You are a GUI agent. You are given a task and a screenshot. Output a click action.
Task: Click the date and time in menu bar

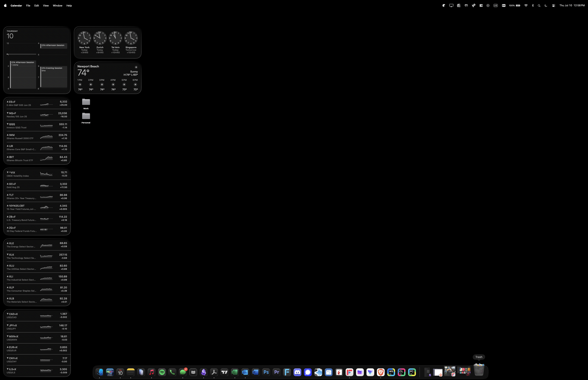(x=572, y=6)
